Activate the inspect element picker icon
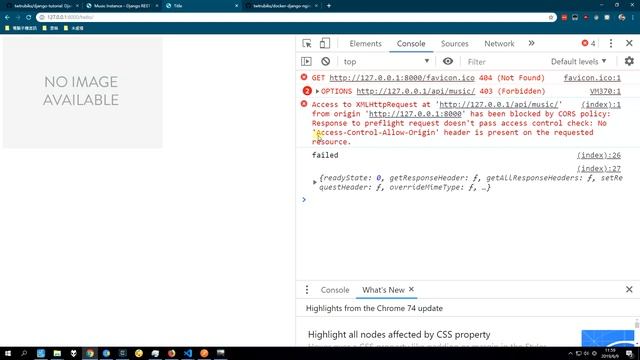640x360 pixels. (307, 43)
